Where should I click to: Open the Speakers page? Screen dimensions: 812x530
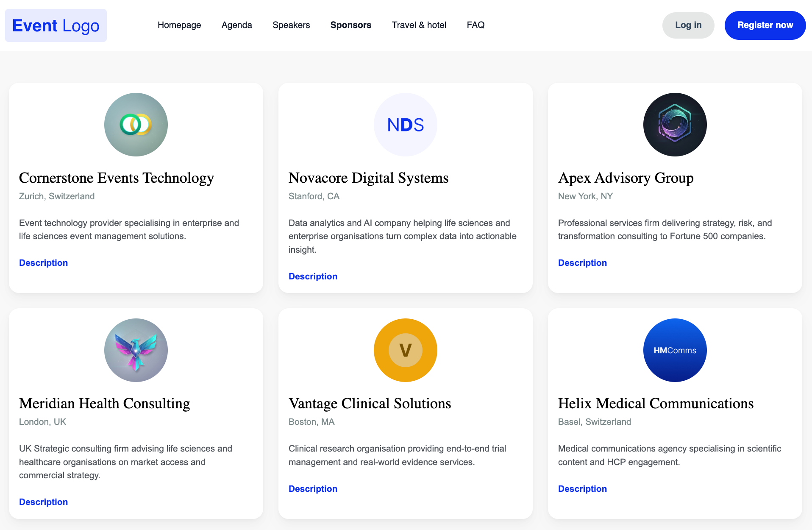tap(291, 25)
